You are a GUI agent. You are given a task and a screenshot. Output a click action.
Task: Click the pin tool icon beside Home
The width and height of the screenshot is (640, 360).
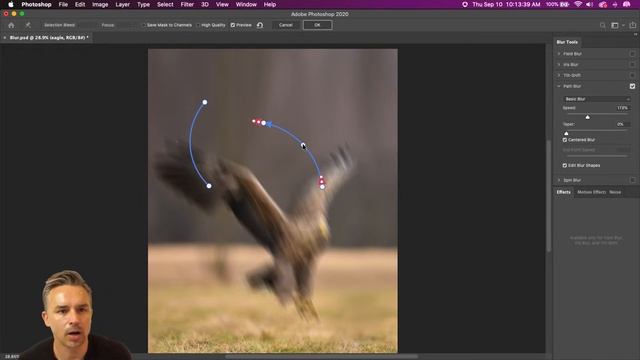[28, 25]
